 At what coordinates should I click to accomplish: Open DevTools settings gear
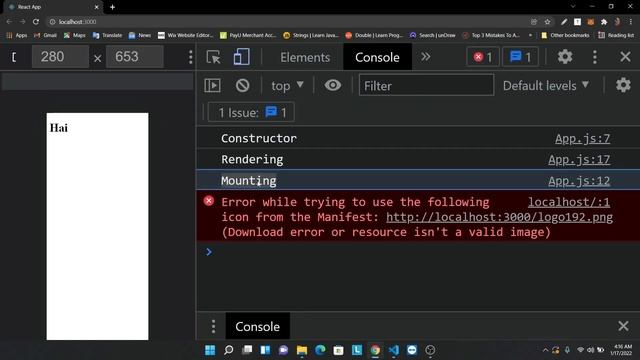[565, 57]
